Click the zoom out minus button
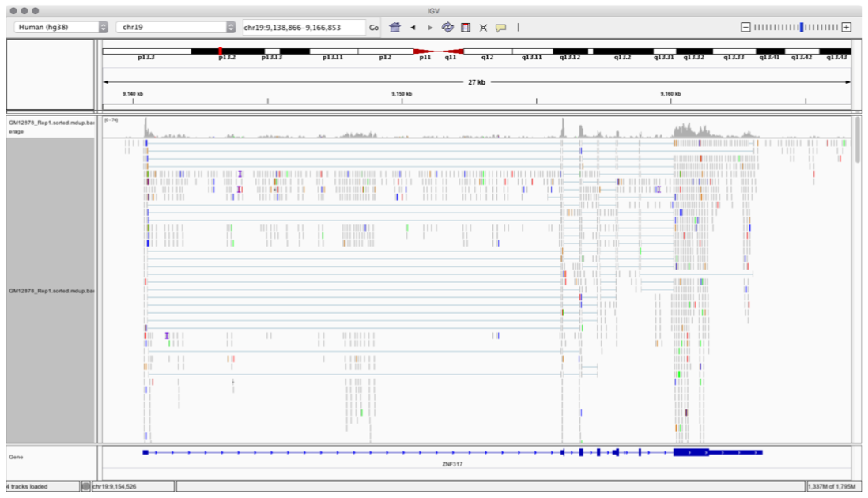Image resolution: width=868 pixels, height=498 pixels. 745,27
